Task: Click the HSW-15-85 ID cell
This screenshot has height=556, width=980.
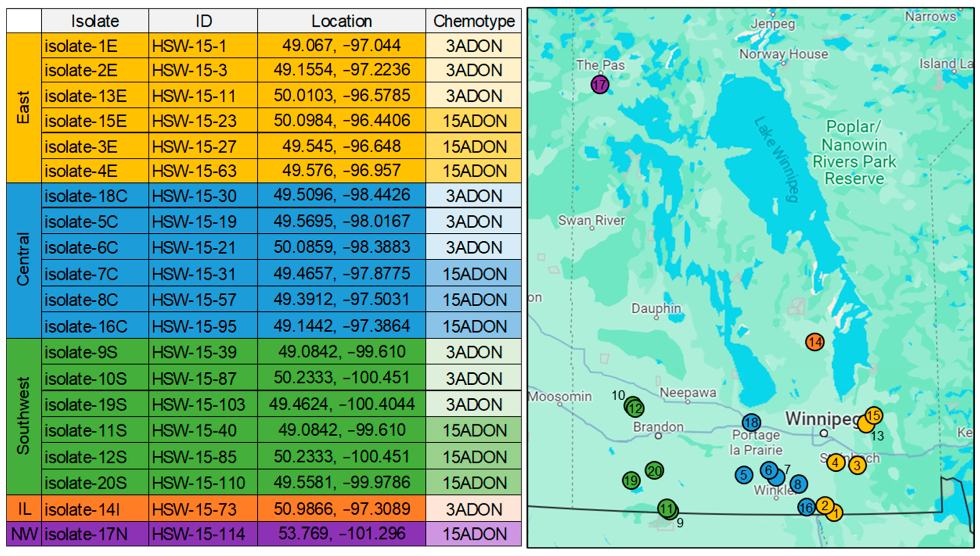Action: (x=203, y=456)
